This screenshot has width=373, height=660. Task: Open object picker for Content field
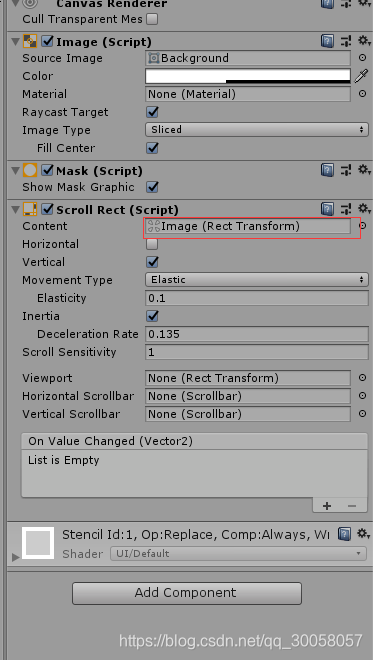click(362, 226)
